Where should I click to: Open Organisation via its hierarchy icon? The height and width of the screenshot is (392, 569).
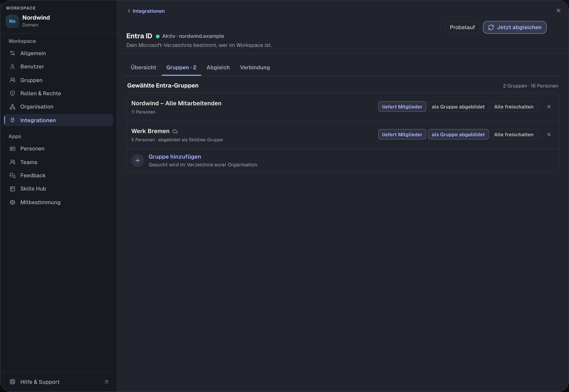pos(12,107)
